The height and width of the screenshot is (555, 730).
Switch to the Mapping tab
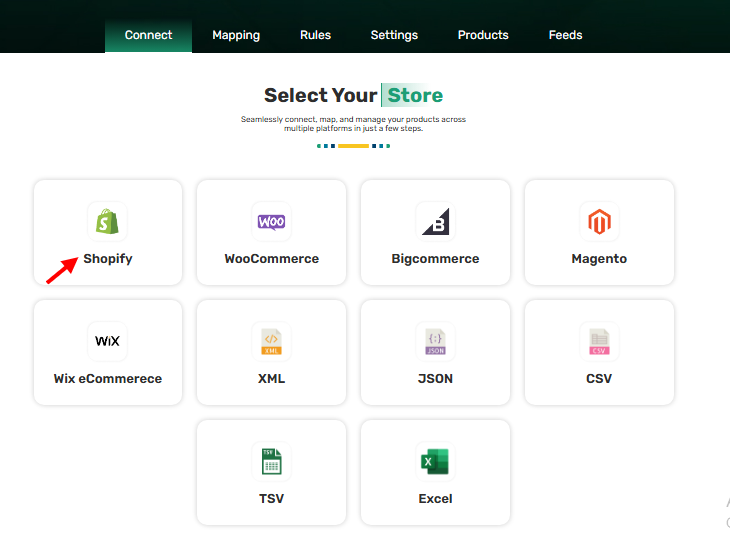[236, 35]
